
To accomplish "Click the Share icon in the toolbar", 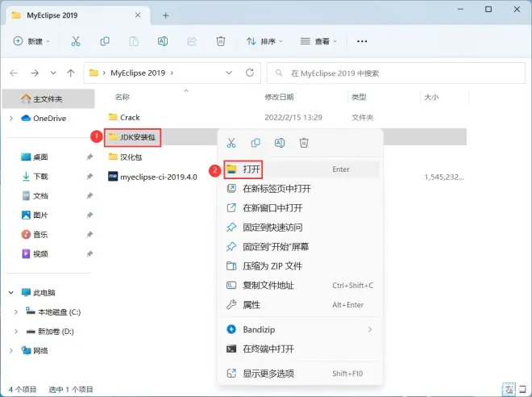I will [192, 41].
